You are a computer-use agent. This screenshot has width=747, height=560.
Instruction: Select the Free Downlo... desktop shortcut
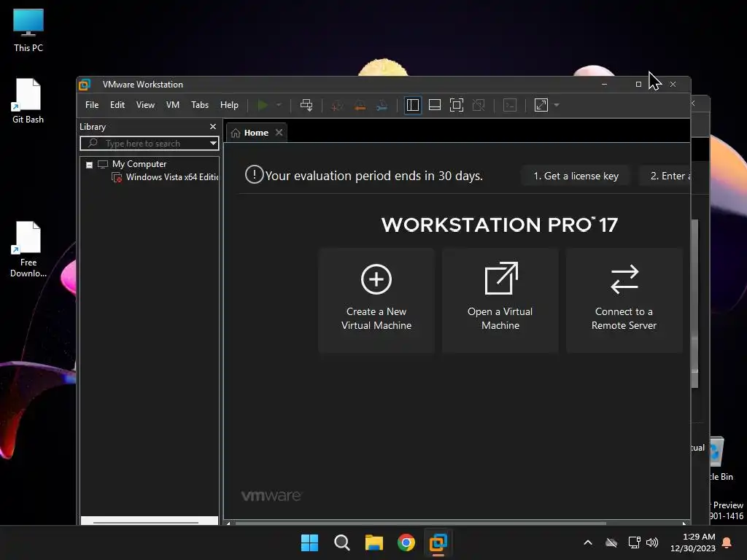[28, 249]
